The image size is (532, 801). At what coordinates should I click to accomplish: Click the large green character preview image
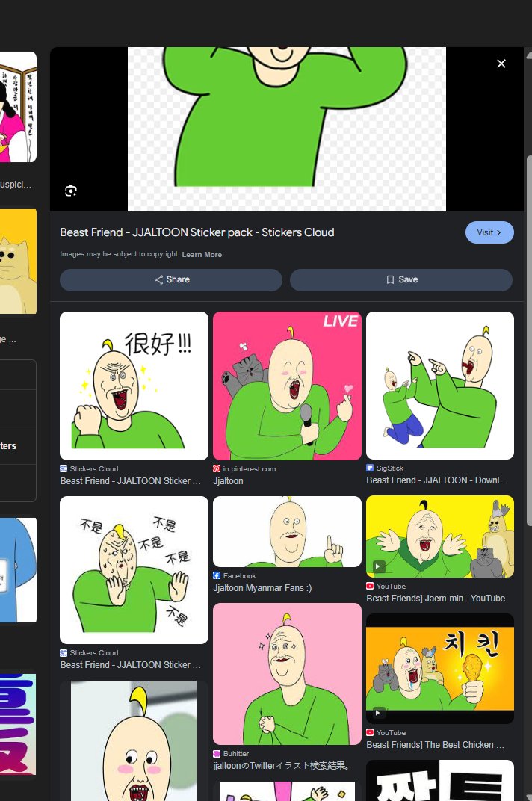tap(287, 129)
